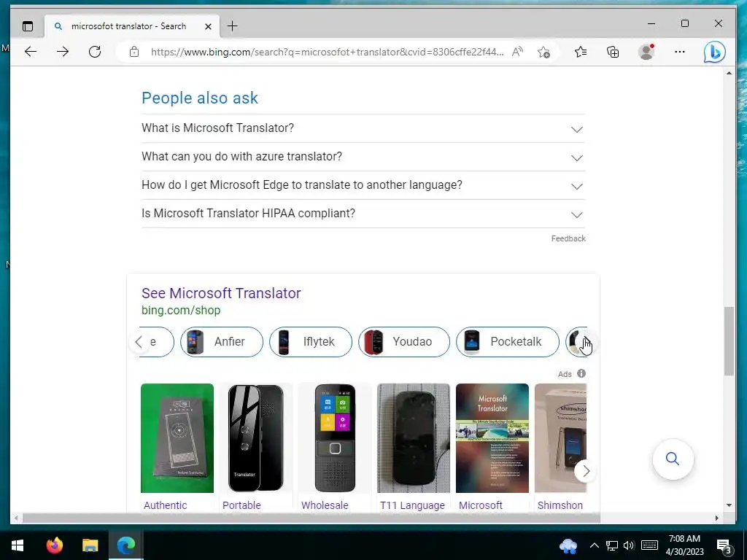Open the Wholesale translator product image
This screenshot has width=747, height=560.
pyautogui.click(x=335, y=438)
